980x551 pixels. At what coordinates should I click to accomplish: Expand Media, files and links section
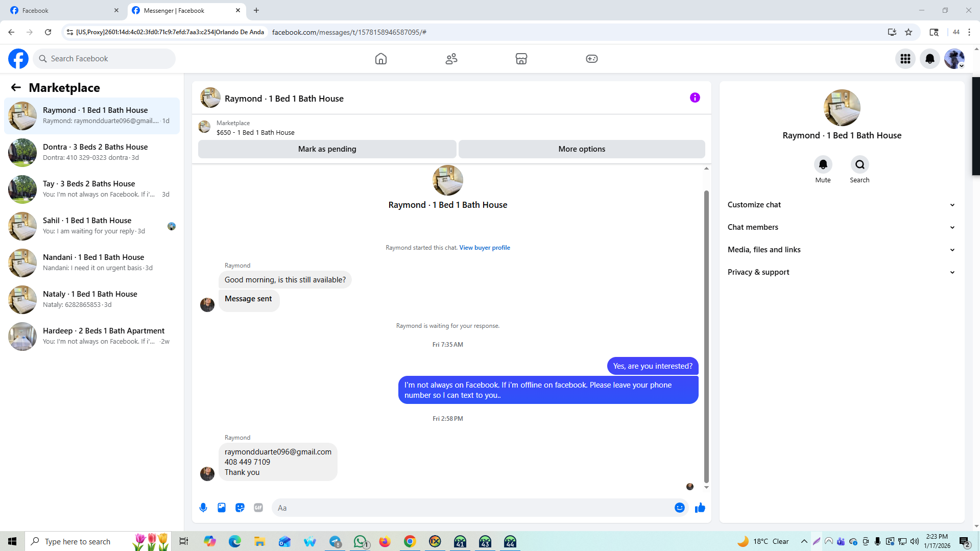(841, 250)
